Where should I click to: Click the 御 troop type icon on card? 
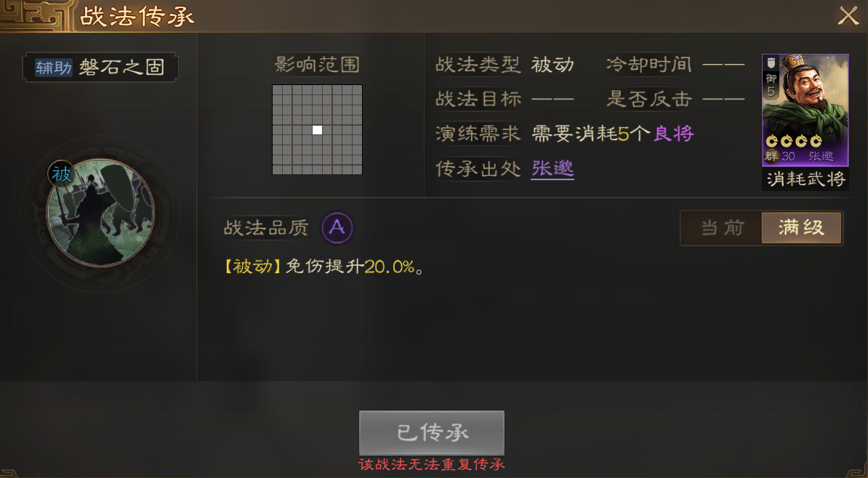click(771, 77)
